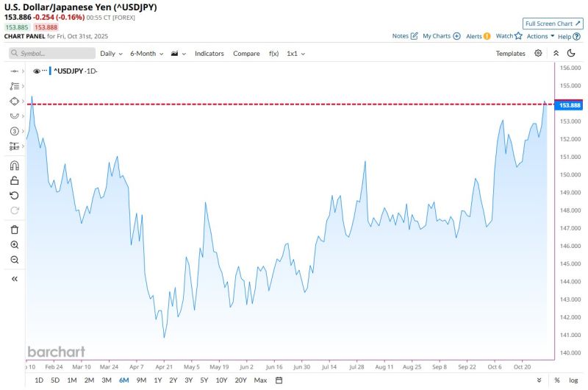Select the 5Y time range

point(204,380)
